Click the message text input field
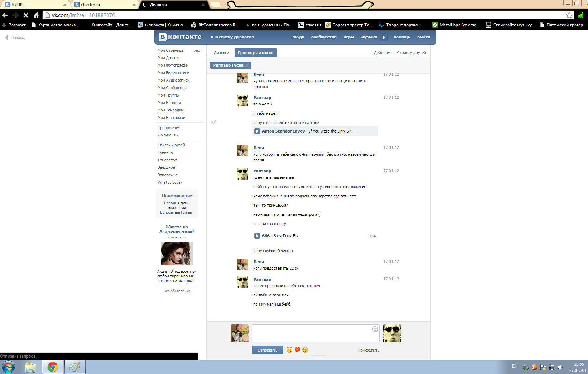 (x=316, y=333)
